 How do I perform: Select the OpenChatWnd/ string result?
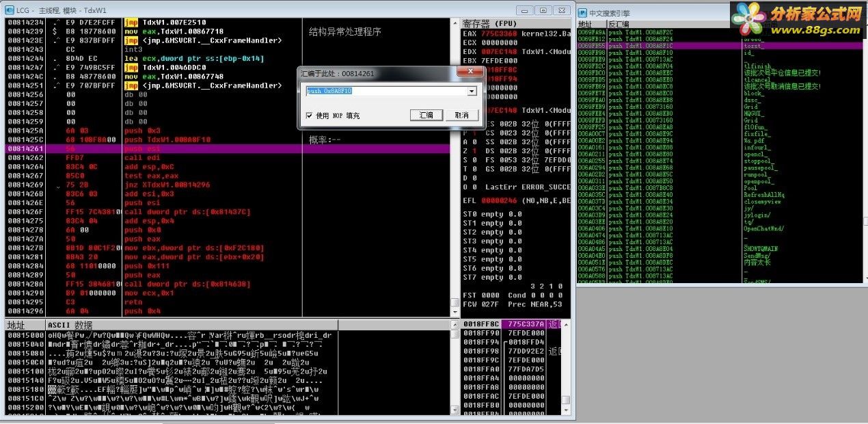763,228
